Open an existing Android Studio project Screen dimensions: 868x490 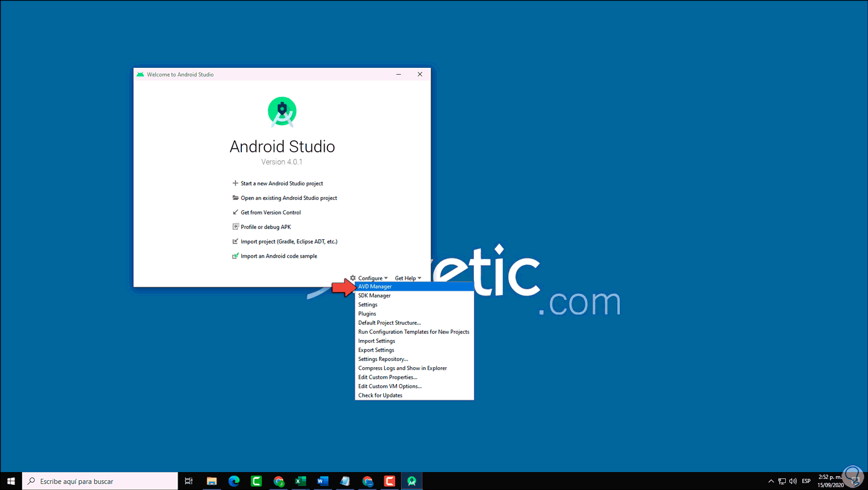point(285,198)
